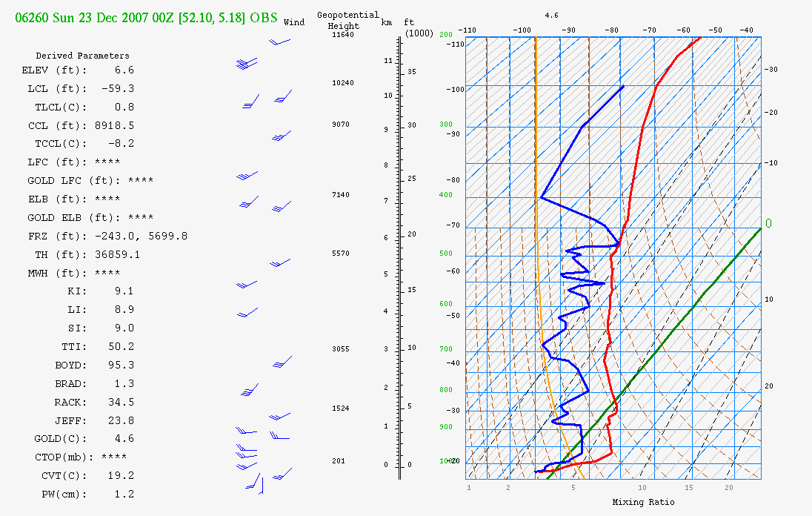Click the mixing ratio axis value 10
This screenshot has height=516, width=812.
point(642,488)
